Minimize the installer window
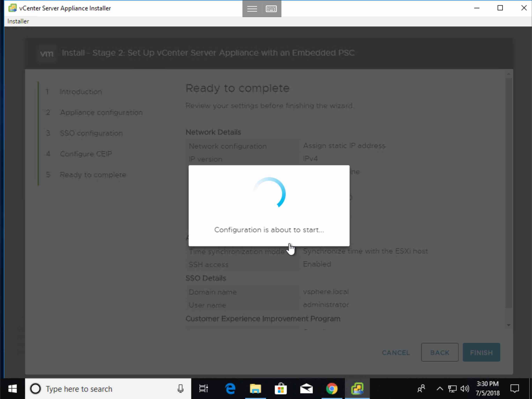 click(x=477, y=8)
